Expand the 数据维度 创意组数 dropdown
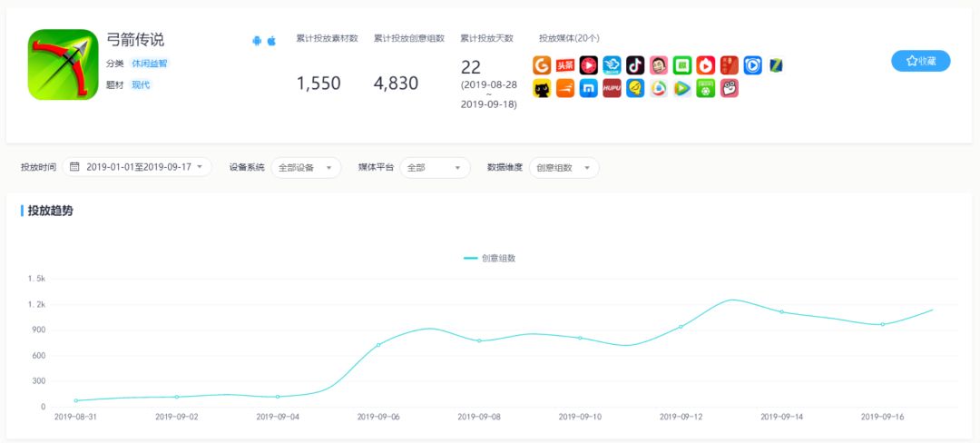 pos(563,167)
